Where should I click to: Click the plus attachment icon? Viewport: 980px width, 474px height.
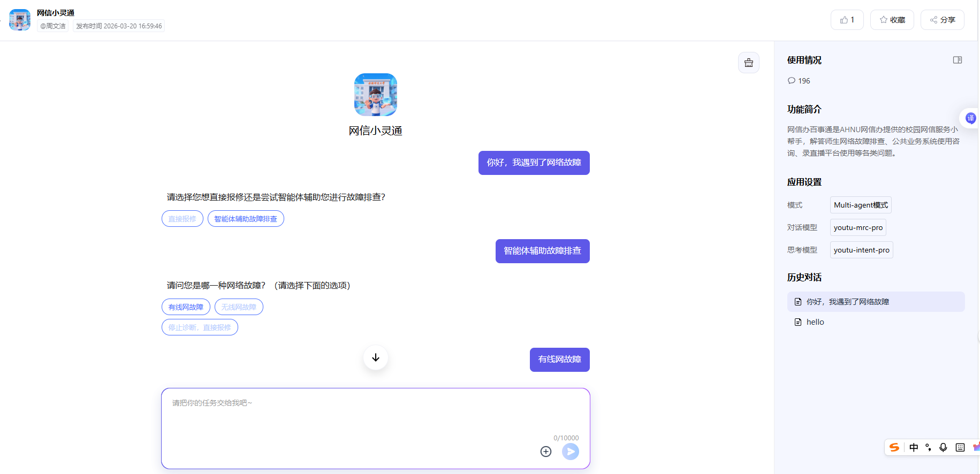pos(545,452)
